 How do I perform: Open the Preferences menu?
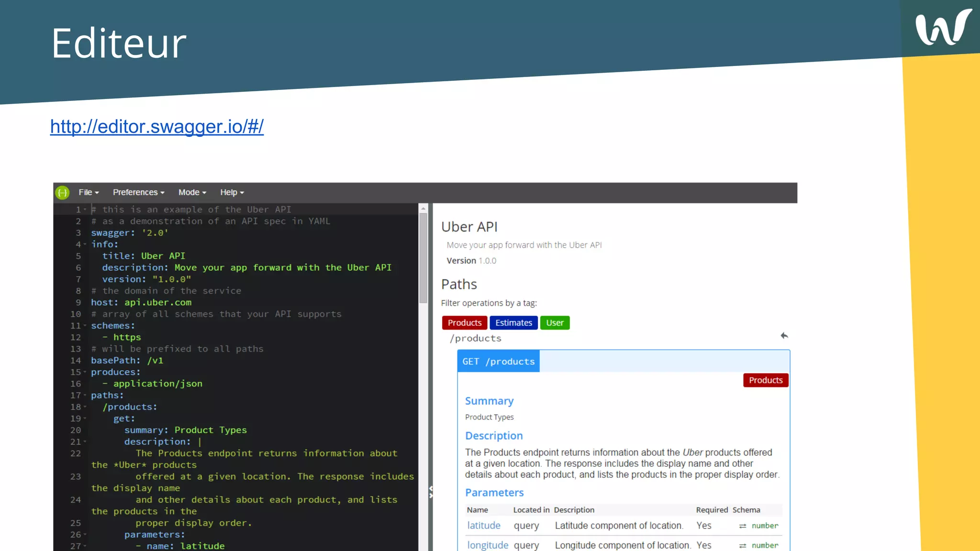point(138,192)
